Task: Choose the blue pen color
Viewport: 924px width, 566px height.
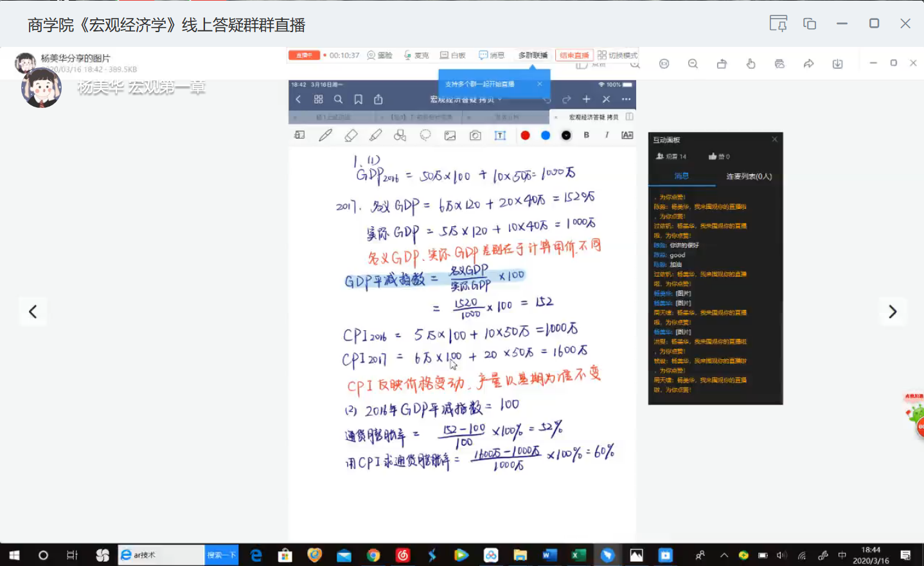Action: (x=546, y=135)
